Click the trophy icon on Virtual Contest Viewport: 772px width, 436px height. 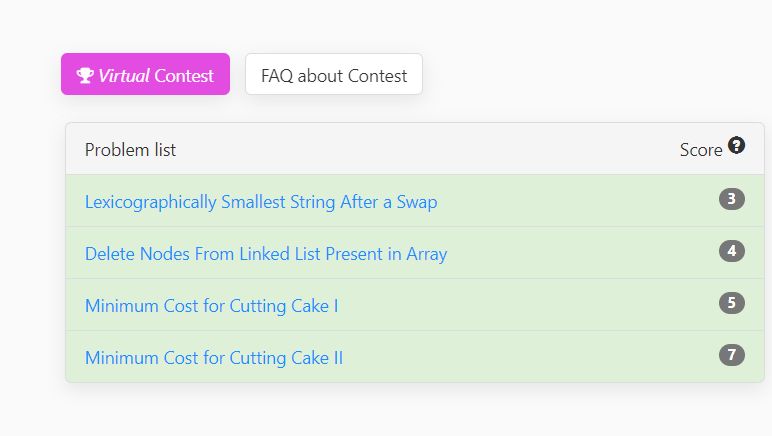click(x=85, y=75)
